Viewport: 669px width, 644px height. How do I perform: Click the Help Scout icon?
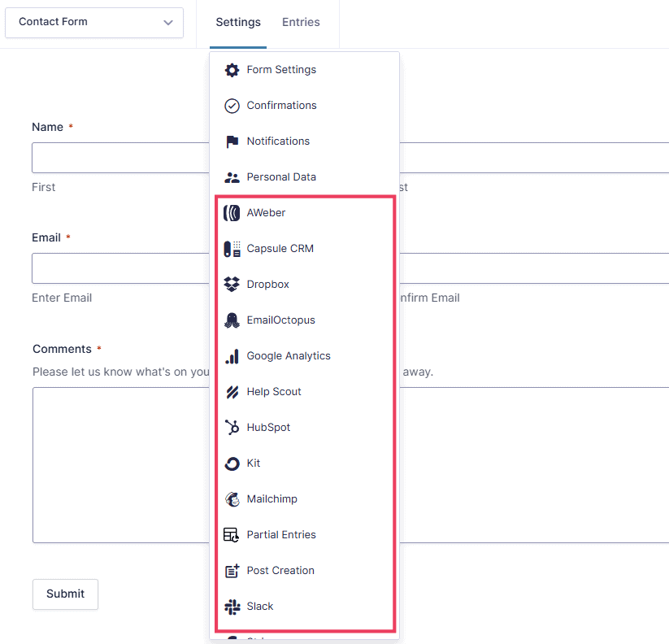point(232,392)
